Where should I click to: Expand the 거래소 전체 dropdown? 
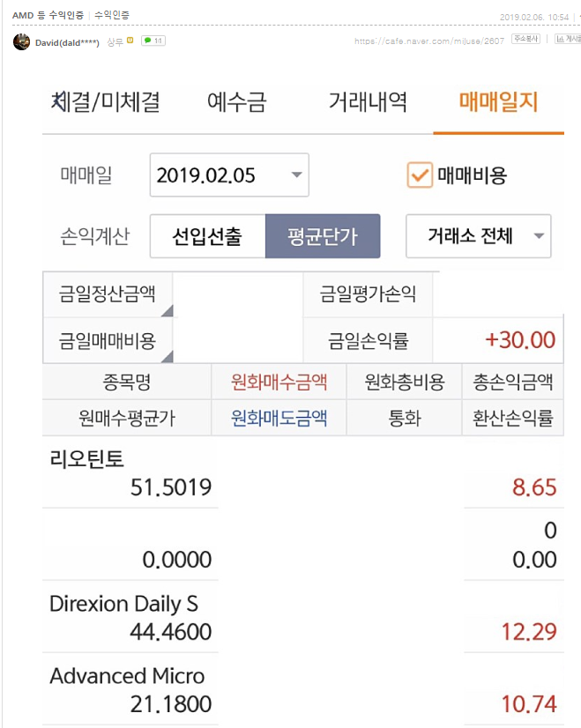pyautogui.click(x=478, y=236)
